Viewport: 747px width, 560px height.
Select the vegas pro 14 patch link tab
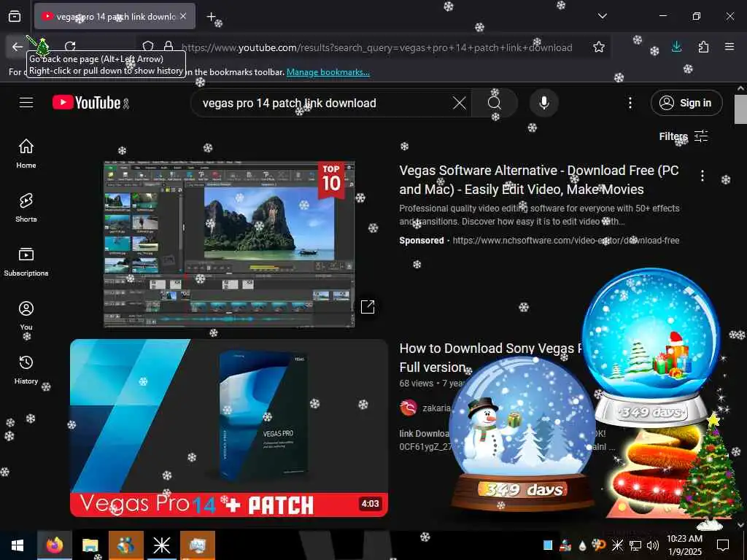coord(115,16)
